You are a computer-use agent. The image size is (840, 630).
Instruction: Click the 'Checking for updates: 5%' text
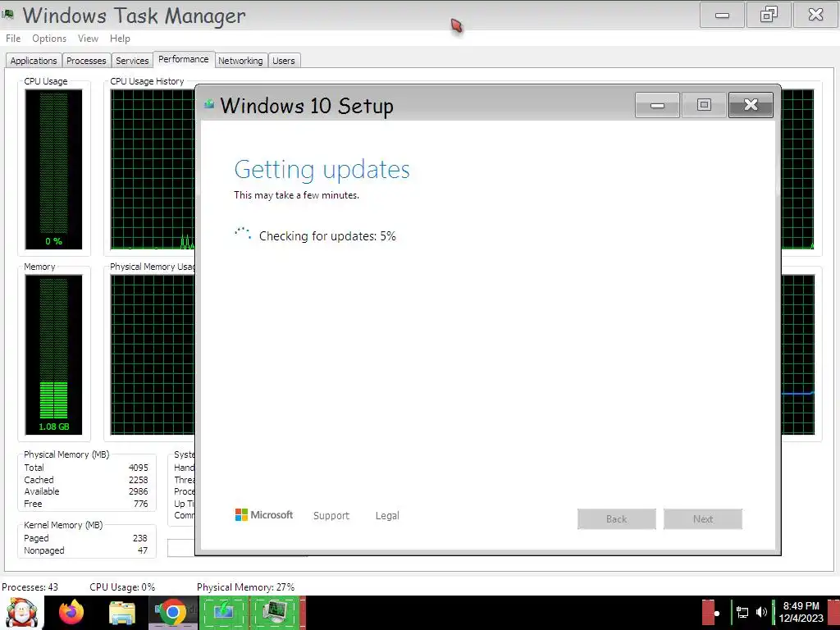click(x=327, y=236)
